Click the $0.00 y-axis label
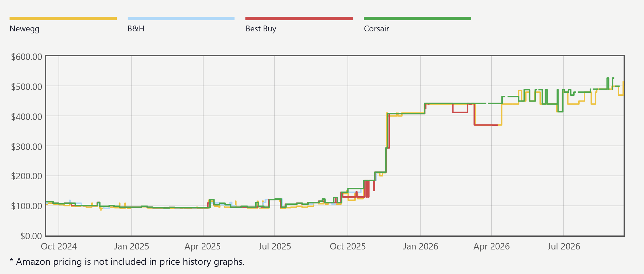 (x=31, y=236)
